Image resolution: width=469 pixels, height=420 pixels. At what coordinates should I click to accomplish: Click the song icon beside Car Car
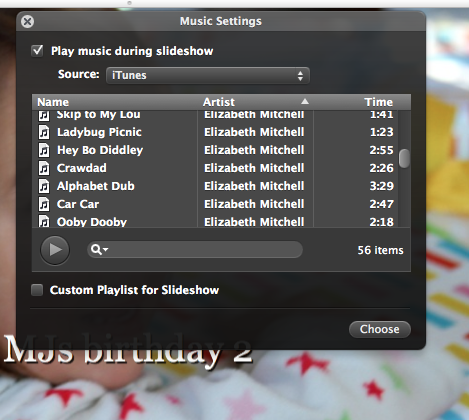pos(44,204)
